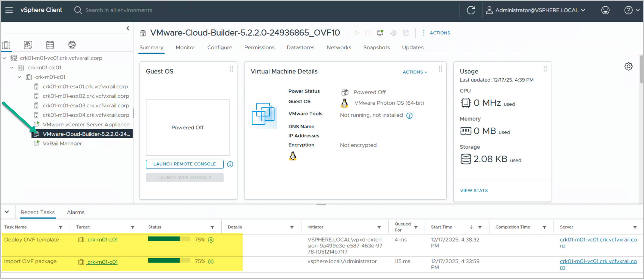644x279 pixels.
Task: Open the Alarms tab
Action: (76, 212)
